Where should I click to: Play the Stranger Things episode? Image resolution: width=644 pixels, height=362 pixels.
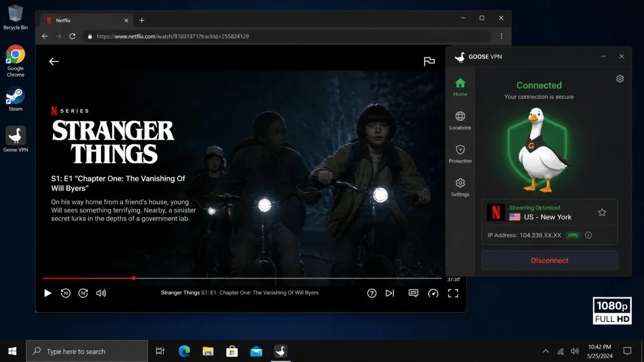(x=48, y=293)
